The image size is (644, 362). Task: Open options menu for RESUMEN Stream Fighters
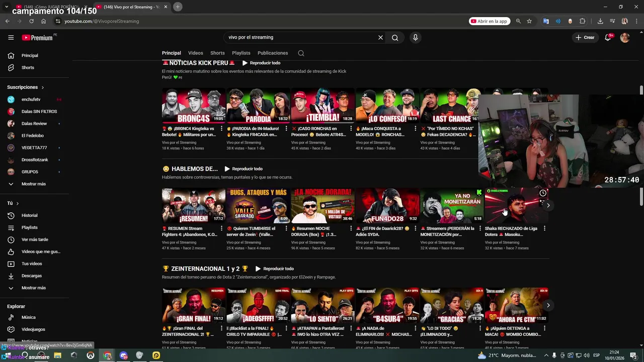click(x=221, y=229)
